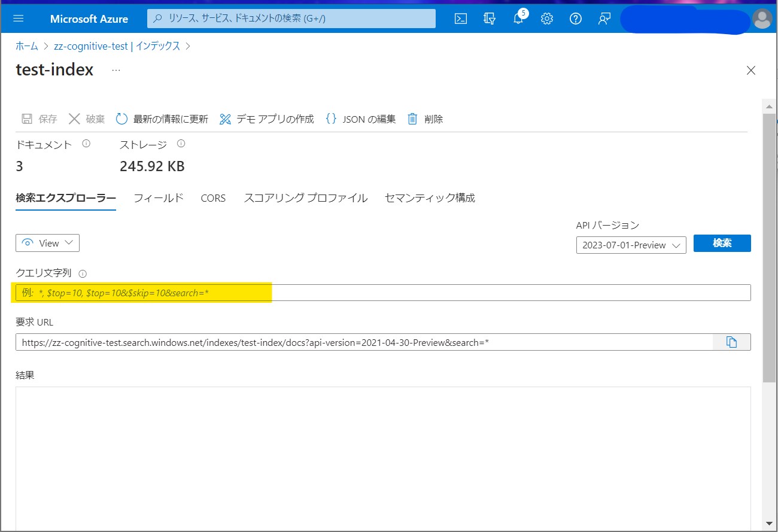Open the help question mark icon
The image size is (778, 532).
point(575,19)
